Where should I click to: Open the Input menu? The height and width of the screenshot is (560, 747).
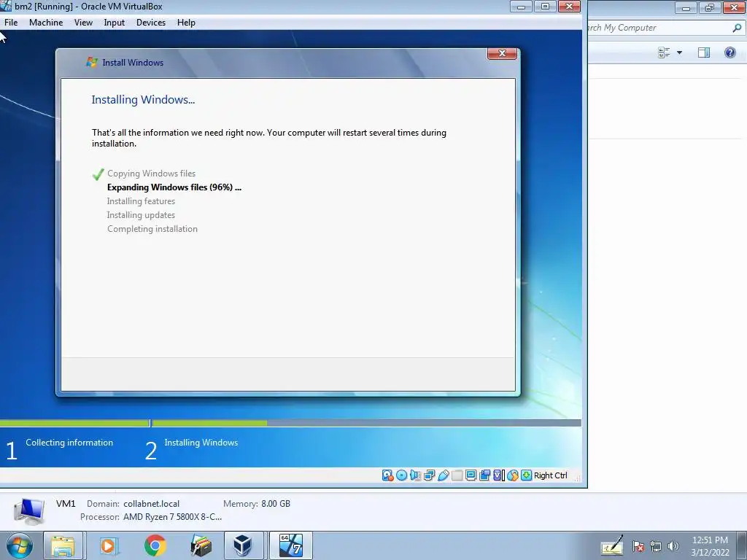(x=115, y=23)
